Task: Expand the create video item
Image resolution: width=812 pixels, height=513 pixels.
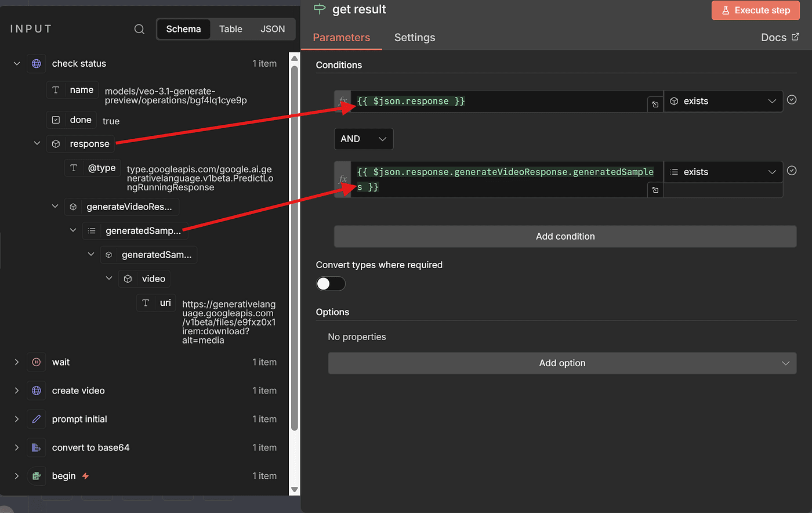Action: pos(17,391)
